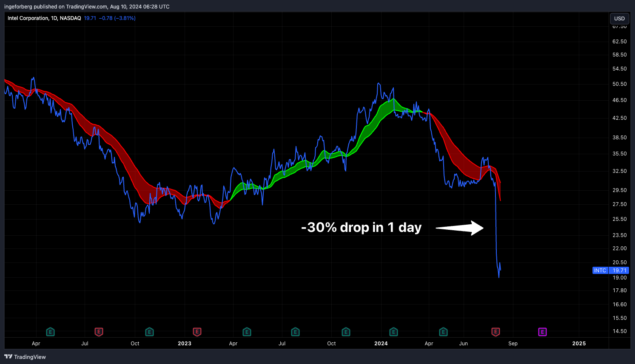Image resolution: width=635 pixels, height=364 pixels.
Task: Click the 20.50 price axis label
Action: tap(620, 262)
